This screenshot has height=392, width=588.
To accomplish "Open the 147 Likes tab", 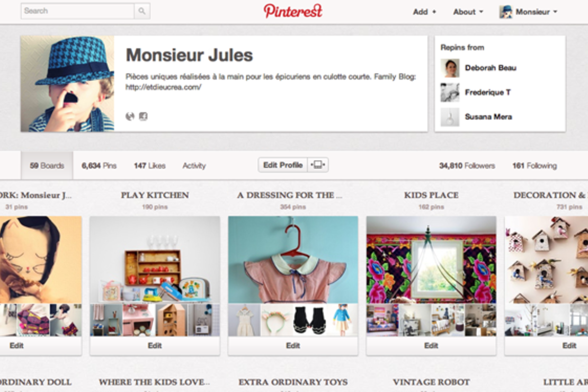I will [x=149, y=165].
